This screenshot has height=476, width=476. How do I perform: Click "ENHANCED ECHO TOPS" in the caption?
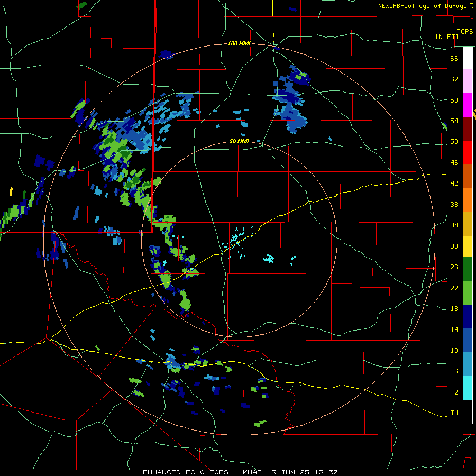click(186, 472)
